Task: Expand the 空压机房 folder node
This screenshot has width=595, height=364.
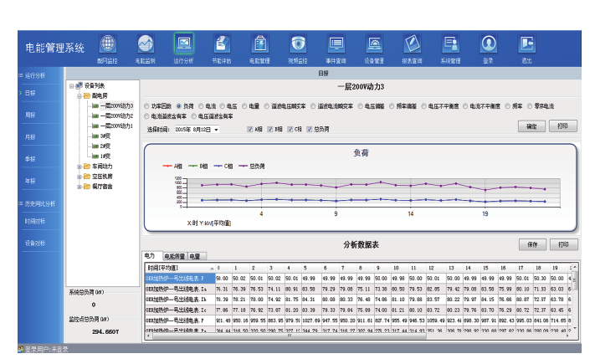Action: [80, 176]
